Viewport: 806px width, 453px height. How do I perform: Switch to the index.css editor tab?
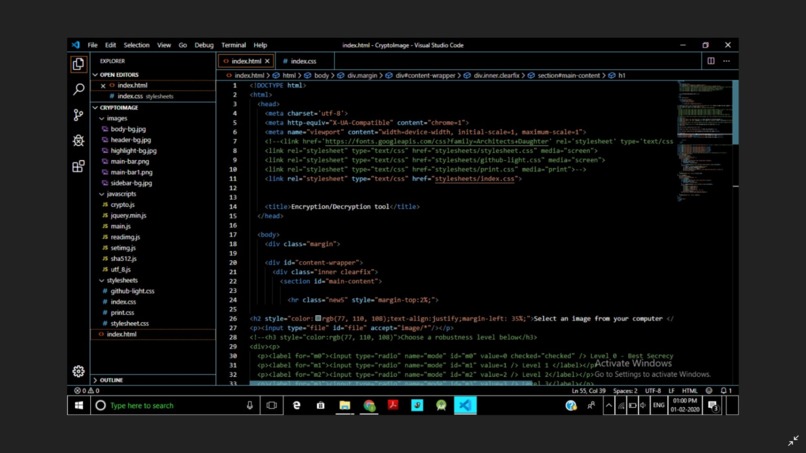coord(303,61)
